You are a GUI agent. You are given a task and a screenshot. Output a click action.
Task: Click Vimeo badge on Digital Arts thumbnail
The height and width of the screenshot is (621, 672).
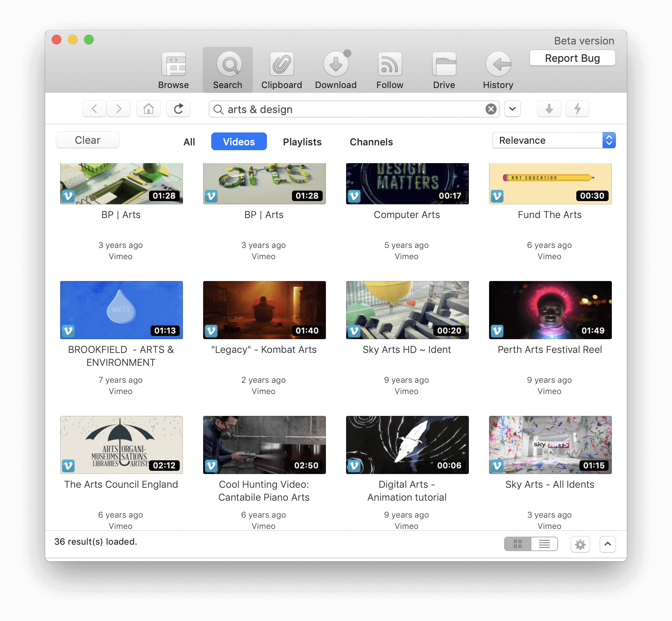[x=354, y=466]
